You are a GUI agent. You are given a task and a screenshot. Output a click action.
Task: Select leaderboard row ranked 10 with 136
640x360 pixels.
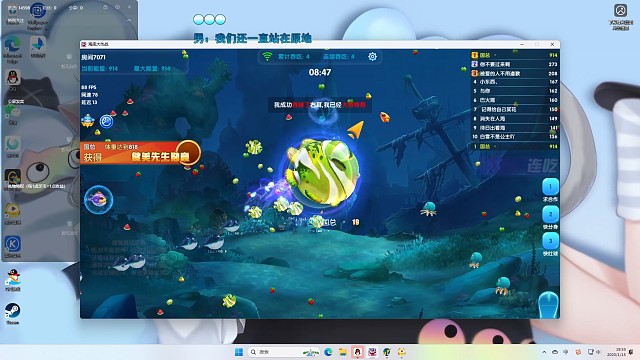(x=514, y=137)
